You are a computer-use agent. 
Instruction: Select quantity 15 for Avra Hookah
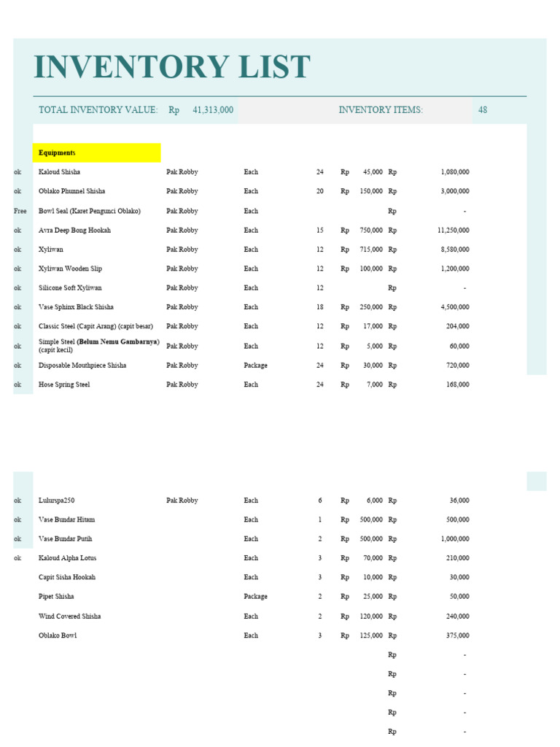pyautogui.click(x=320, y=231)
